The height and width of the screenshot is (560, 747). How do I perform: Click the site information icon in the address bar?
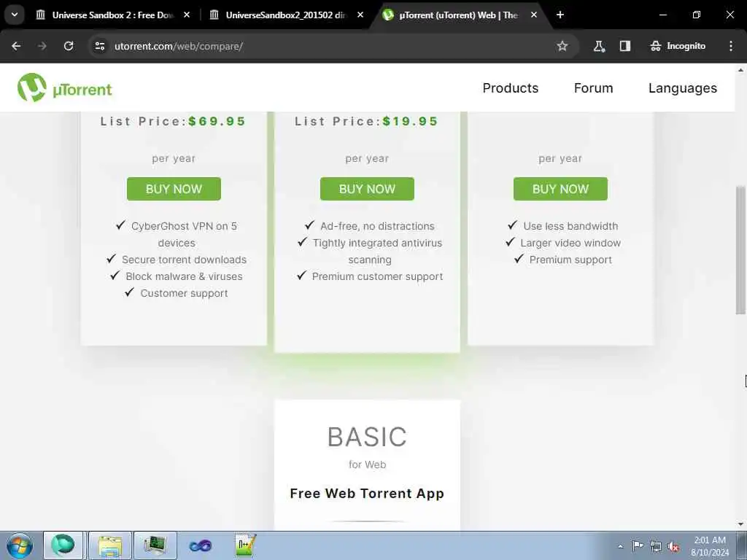99,46
